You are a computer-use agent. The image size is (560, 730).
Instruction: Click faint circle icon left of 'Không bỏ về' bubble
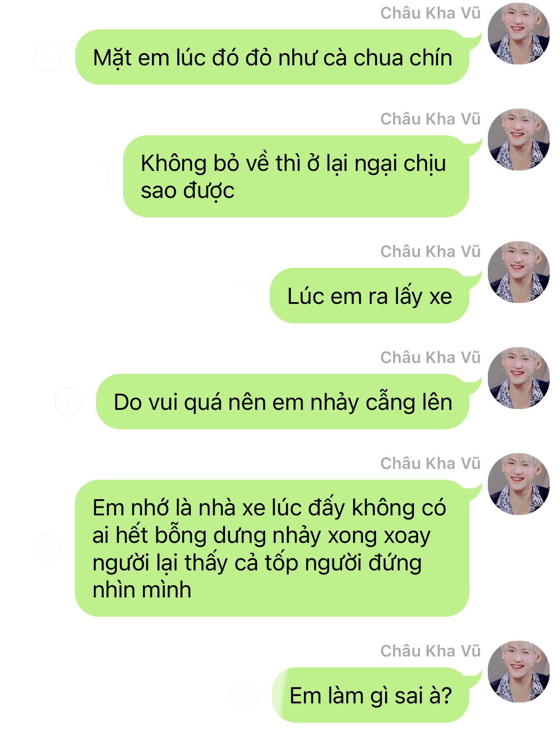click(96, 176)
